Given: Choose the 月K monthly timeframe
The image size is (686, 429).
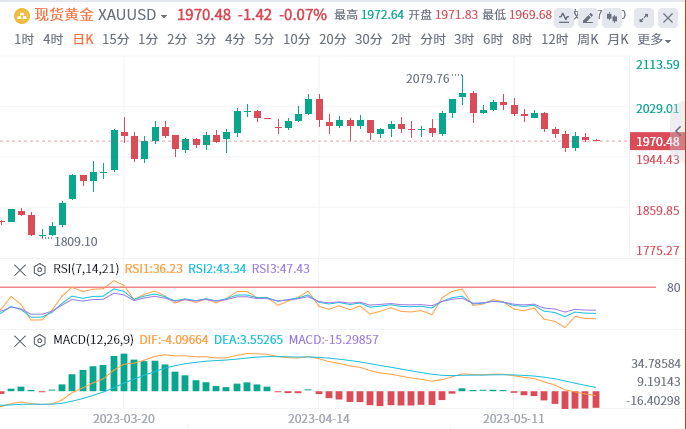Looking at the screenshot, I should [x=618, y=40].
